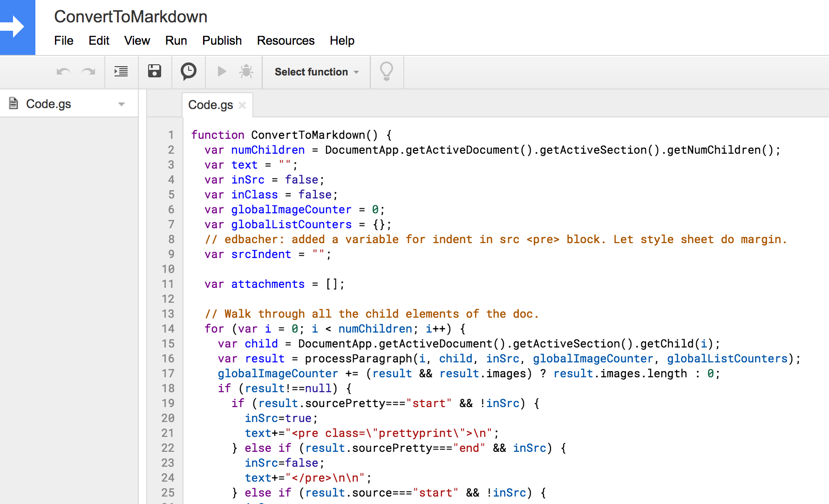Open the Help menu

(x=342, y=41)
